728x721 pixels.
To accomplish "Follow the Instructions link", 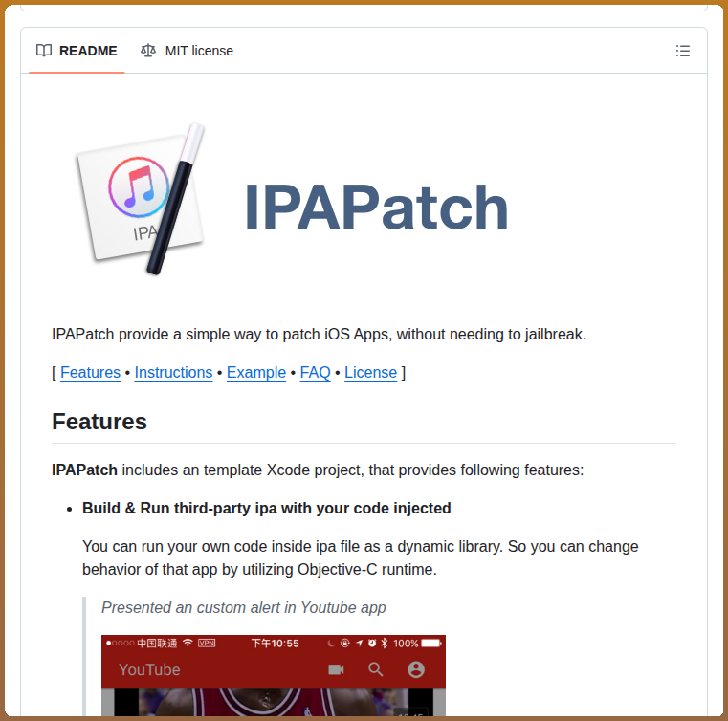I will pyautogui.click(x=173, y=373).
